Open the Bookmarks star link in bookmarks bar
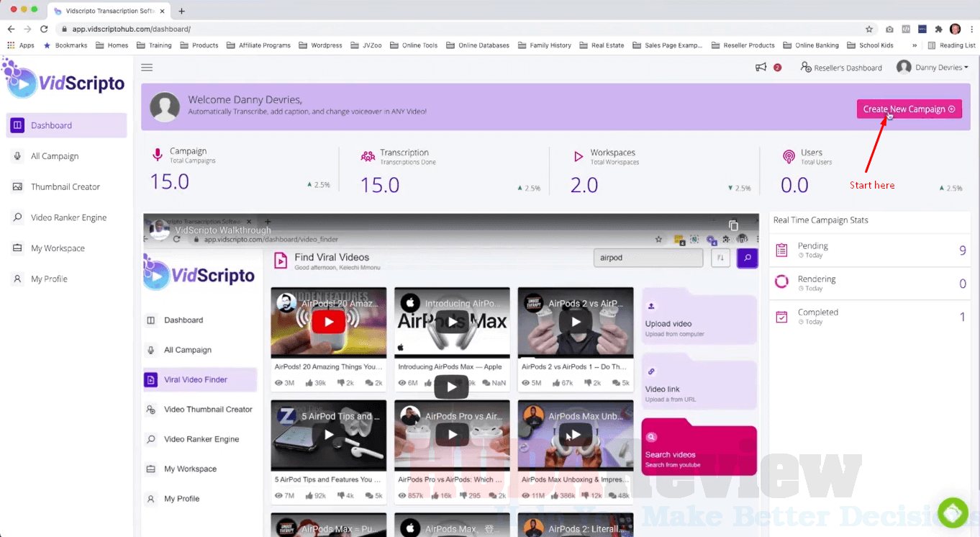The height and width of the screenshot is (537, 980). pos(65,45)
